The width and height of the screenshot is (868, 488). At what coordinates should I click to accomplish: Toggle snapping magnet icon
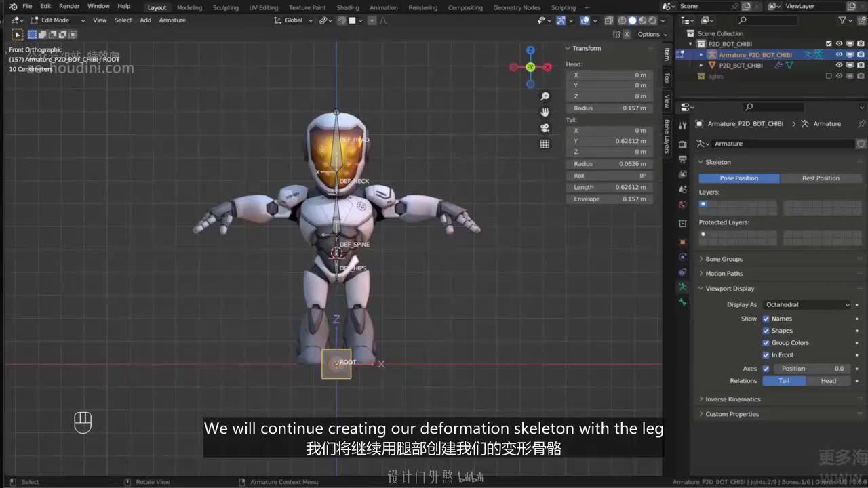coord(342,20)
